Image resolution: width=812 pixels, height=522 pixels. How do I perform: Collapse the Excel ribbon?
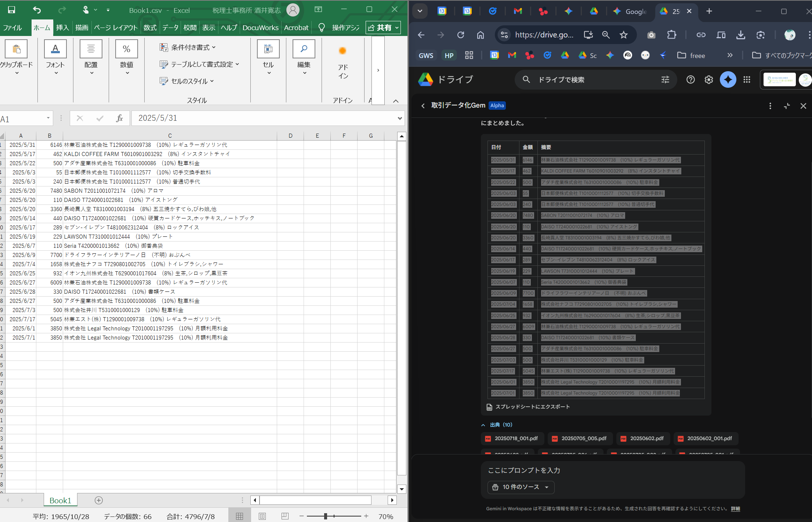pos(396,101)
